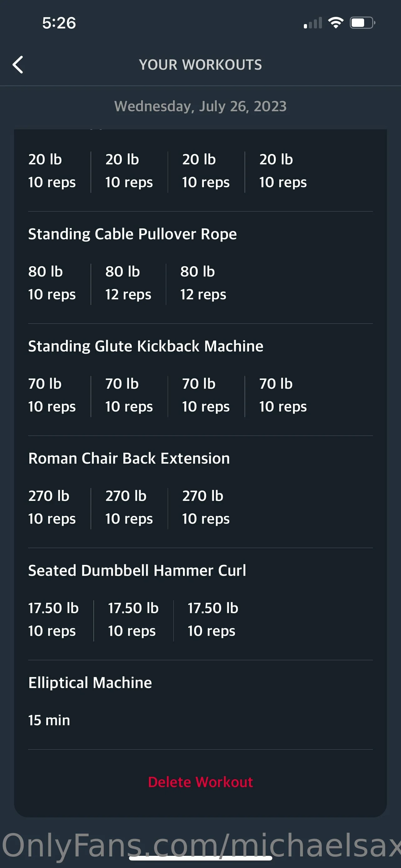Open the Roman Chair Back Extension exercise

click(x=129, y=458)
